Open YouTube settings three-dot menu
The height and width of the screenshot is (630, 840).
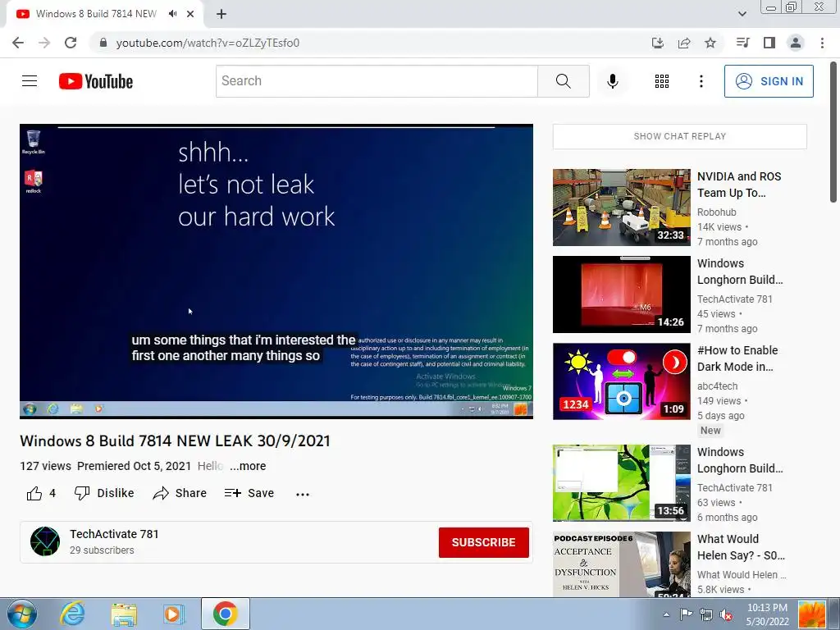tap(701, 81)
